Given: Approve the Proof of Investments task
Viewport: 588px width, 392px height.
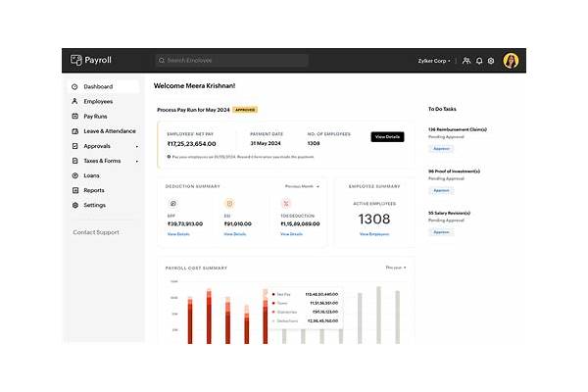Looking at the screenshot, I should [441, 190].
